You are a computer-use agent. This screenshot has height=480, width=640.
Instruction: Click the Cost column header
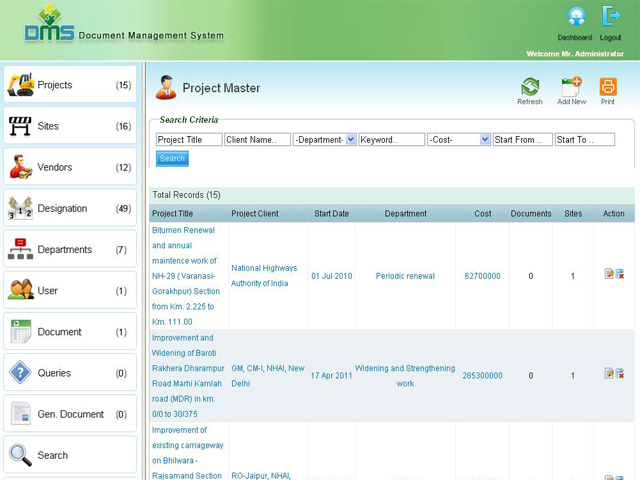coord(483,213)
